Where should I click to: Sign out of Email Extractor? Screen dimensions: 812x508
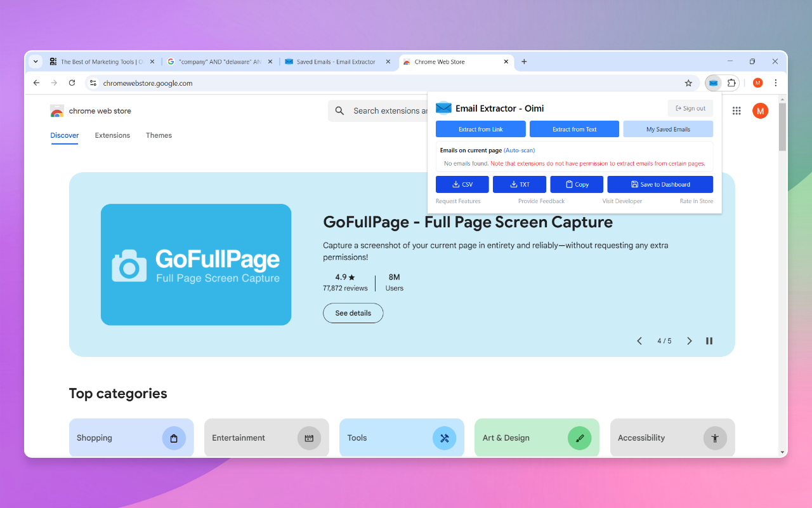point(690,109)
